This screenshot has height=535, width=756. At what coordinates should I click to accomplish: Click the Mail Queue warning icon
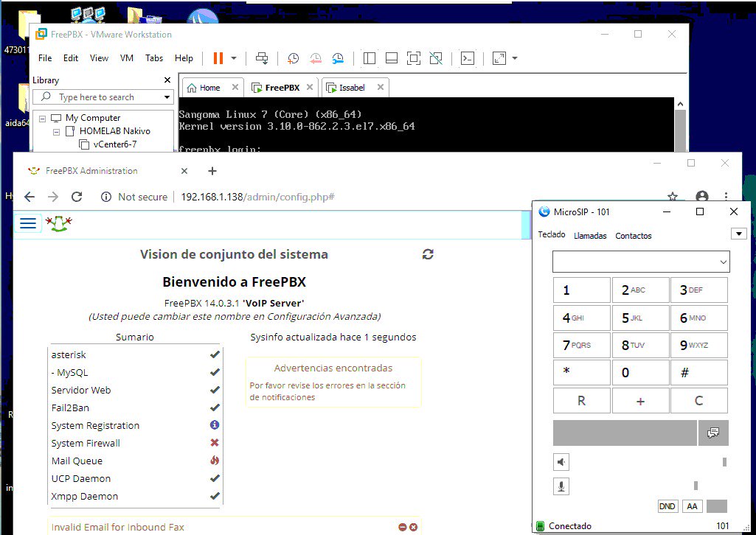(215, 461)
